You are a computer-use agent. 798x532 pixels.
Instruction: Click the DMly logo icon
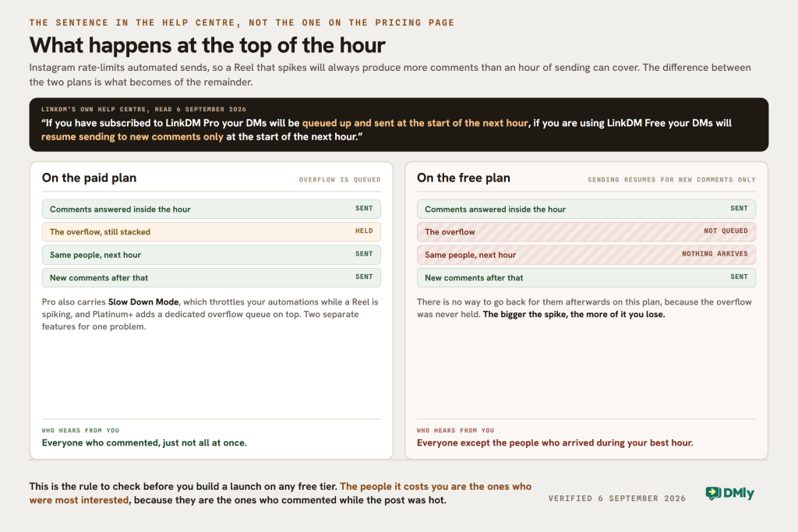[x=713, y=493]
